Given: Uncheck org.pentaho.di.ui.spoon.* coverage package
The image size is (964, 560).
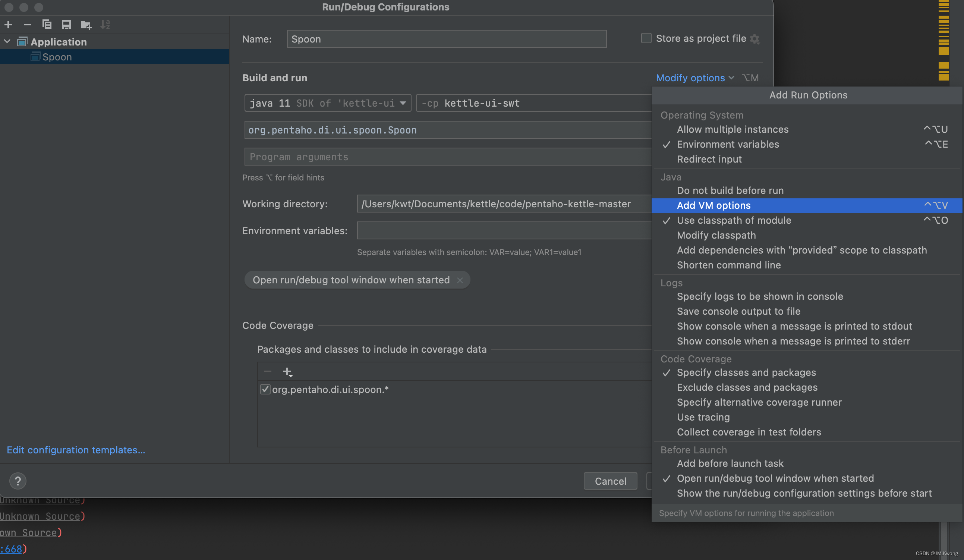Looking at the screenshot, I should coord(265,389).
